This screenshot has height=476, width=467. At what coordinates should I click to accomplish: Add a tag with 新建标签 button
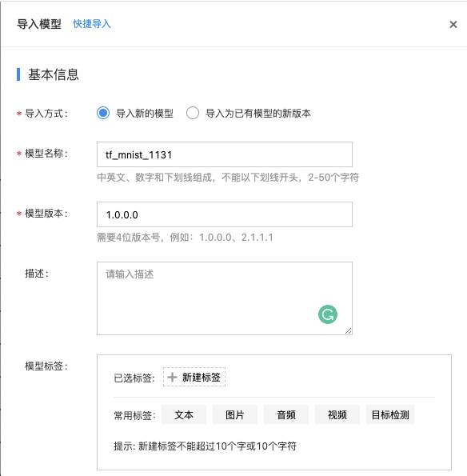click(x=194, y=377)
